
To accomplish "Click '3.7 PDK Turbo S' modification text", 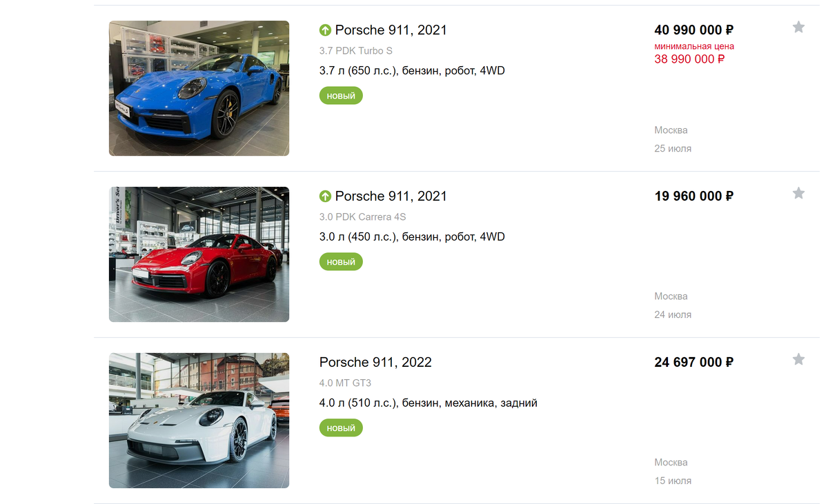I will [356, 51].
